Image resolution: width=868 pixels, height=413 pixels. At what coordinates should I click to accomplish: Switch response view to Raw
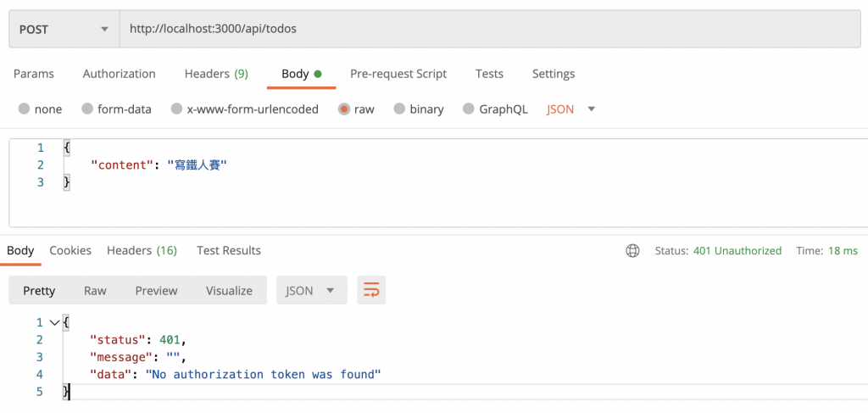[x=95, y=291]
